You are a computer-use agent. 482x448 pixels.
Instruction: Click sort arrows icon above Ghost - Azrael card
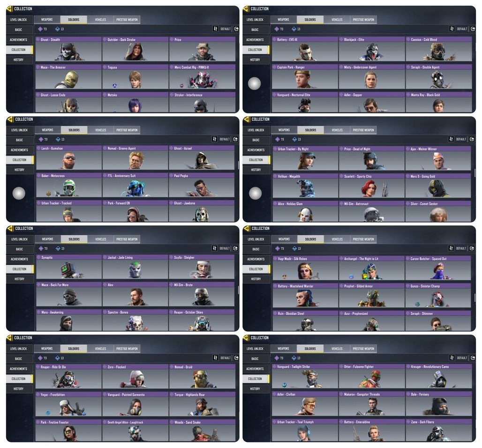click(215, 139)
